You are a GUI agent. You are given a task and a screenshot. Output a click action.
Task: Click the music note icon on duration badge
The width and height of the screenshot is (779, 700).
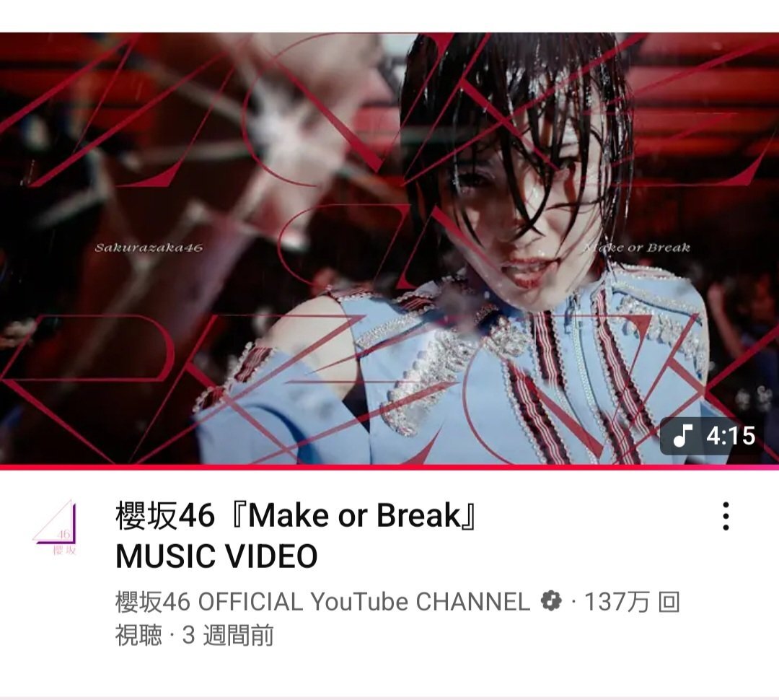coord(682,435)
